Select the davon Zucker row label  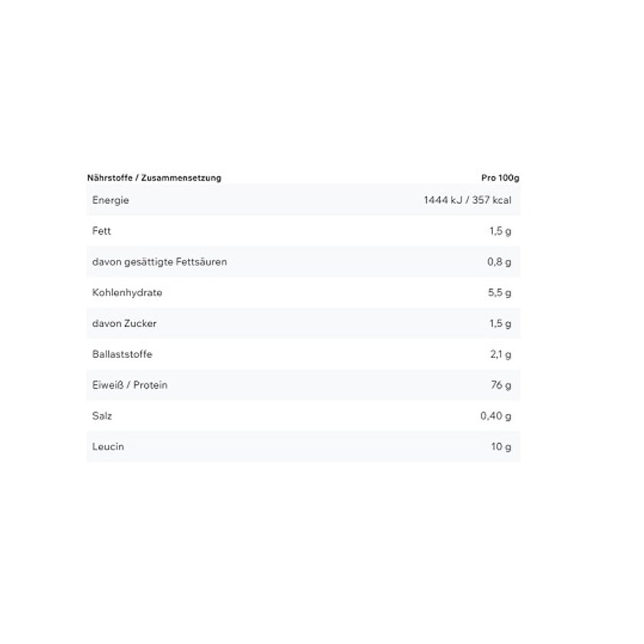pyautogui.click(x=124, y=324)
